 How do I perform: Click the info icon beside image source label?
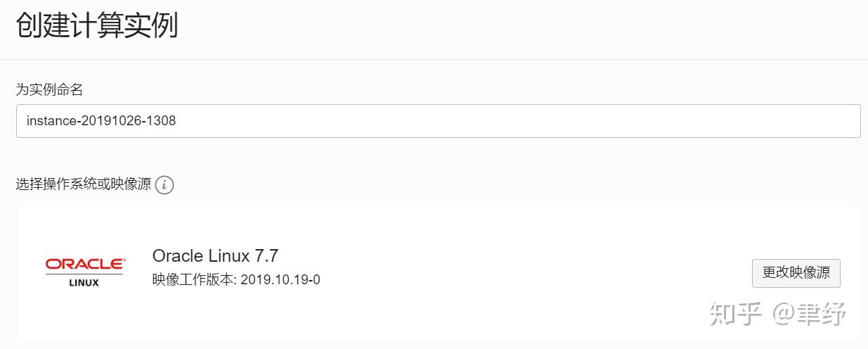pos(164,185)
